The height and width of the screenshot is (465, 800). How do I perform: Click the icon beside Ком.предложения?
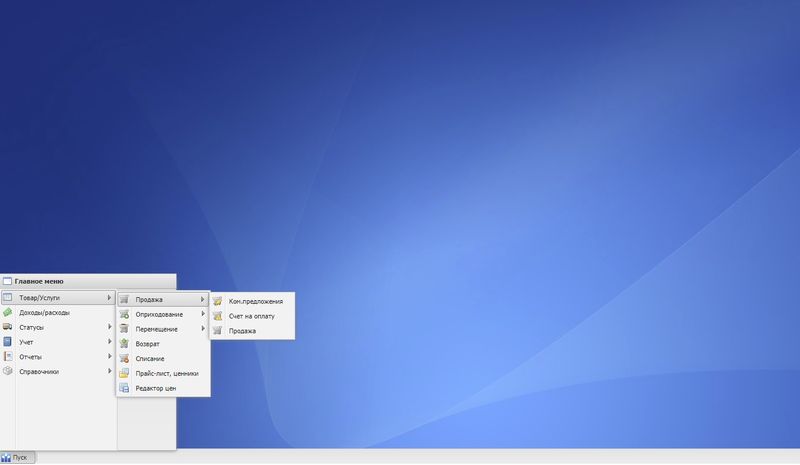point(217,301)
